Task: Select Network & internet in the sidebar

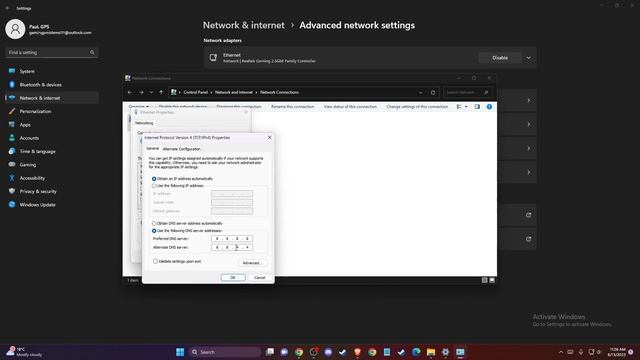Action: pyautogui.click(x=51, y=98)
